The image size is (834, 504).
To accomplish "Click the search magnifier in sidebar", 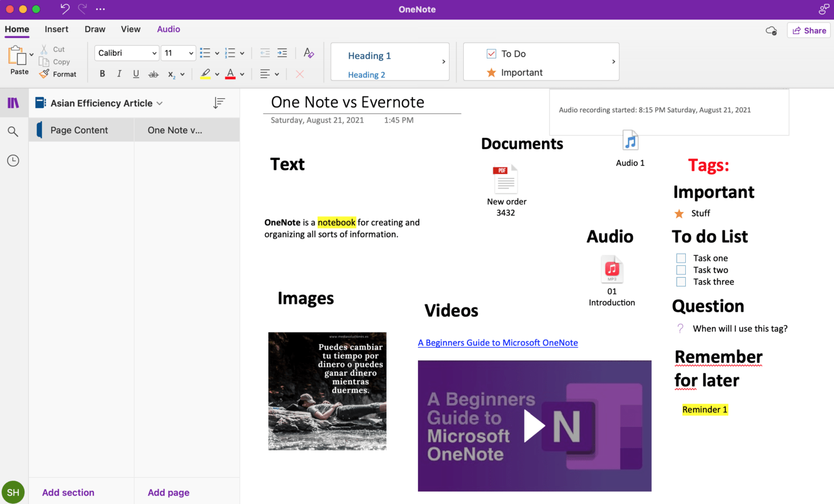I will 13,131.
